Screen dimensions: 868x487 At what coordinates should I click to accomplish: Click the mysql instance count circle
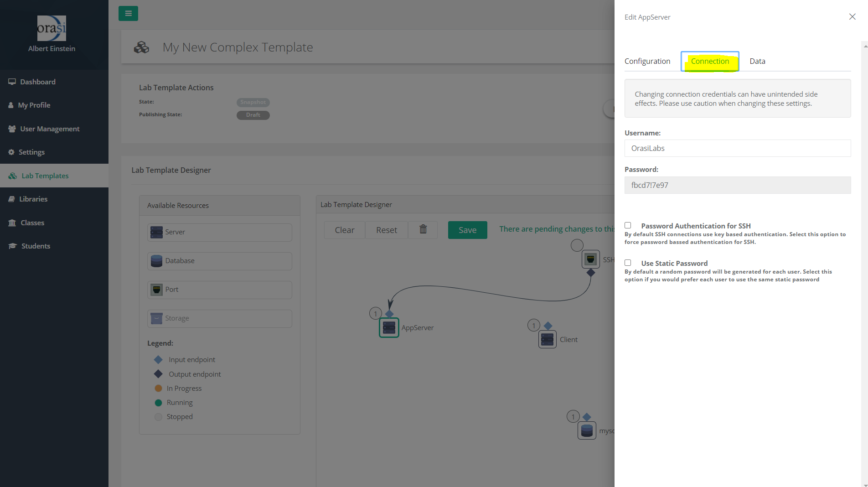click(573, 416)
